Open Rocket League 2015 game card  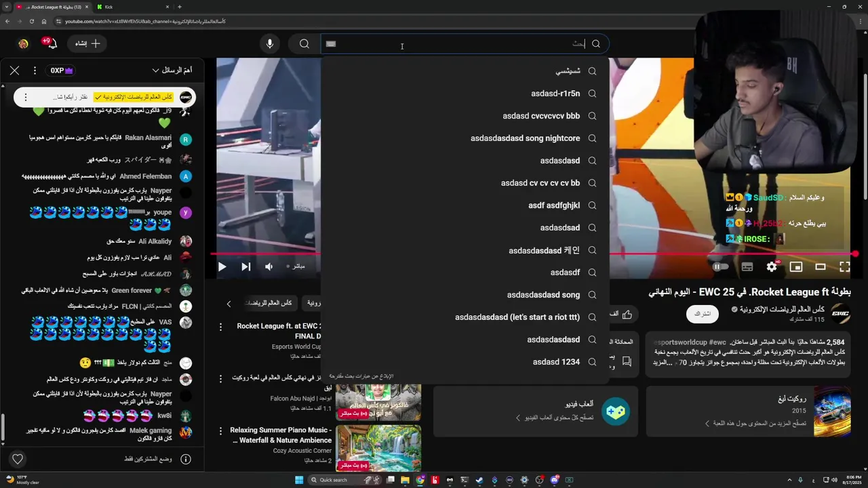(x=748, y=411)
